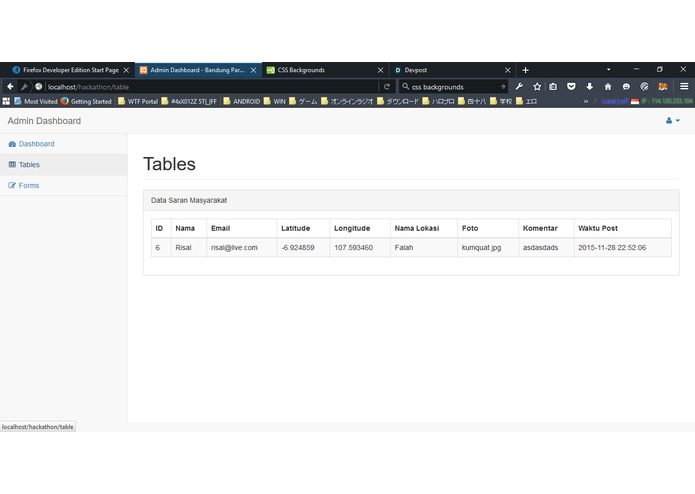Close the Admin Dashboard tab
This screenshot has width=695, height=494.
pyautogui.click(x=253, y=70)
